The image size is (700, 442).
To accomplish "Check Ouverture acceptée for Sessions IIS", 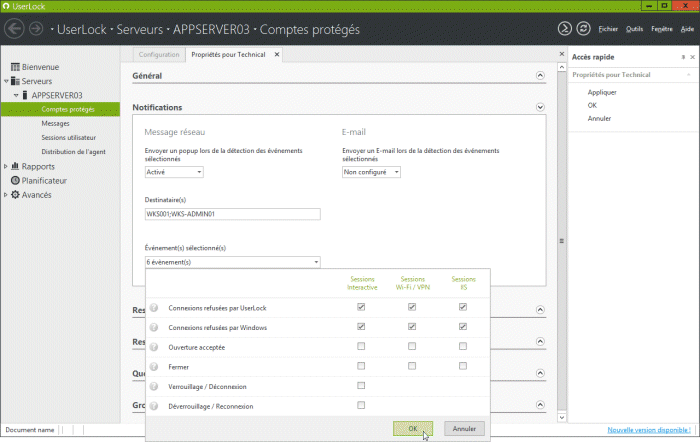I will click(x=463, y=346).
